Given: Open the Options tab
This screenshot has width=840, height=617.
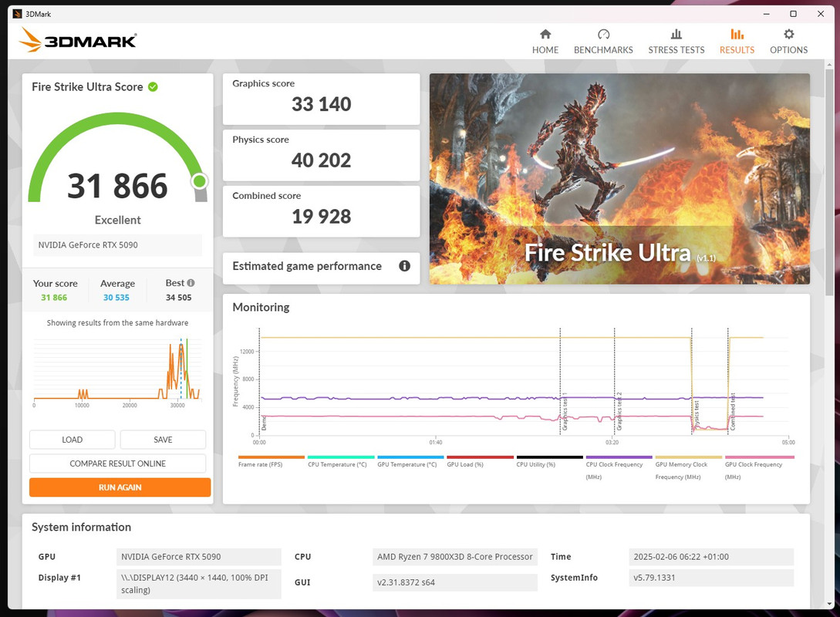Looking at the screenshot, I should (788, 42).
